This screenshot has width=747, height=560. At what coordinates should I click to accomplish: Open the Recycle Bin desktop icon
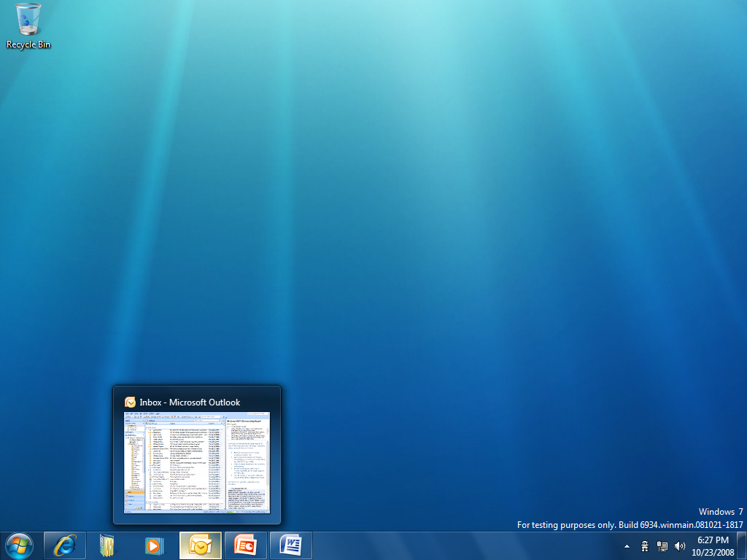coord(28,20)
